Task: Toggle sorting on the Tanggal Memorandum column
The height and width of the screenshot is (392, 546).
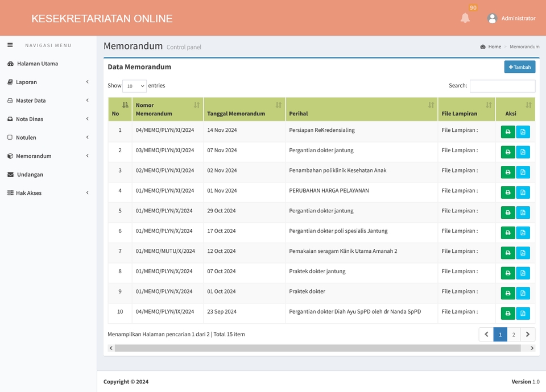Action: click(x=278, y=105)
